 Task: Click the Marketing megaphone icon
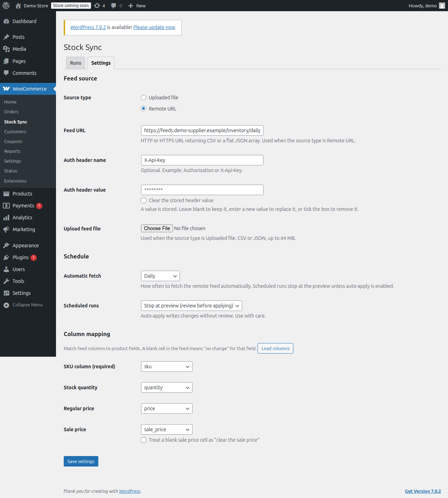6,229
